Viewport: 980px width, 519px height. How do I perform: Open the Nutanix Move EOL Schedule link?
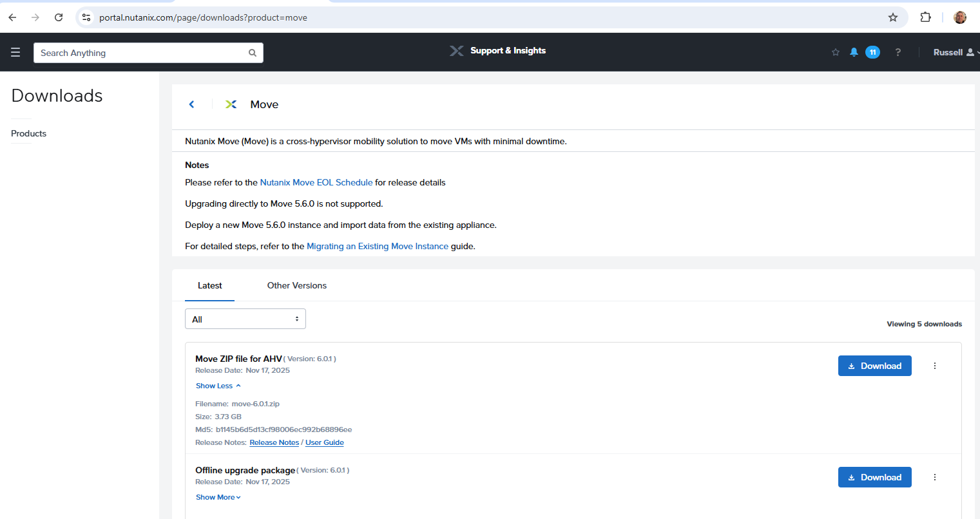(x=316, y=182)
